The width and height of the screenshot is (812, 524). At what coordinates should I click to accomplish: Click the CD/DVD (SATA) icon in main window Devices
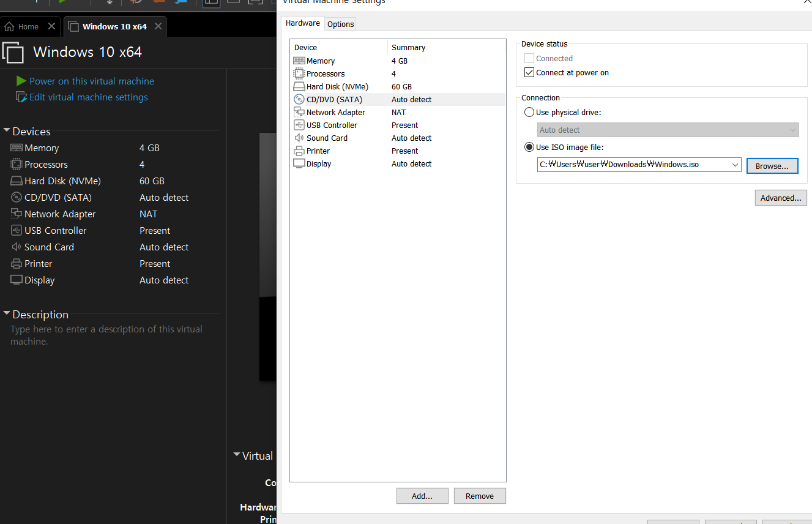pyautogui.click(x=17, y=197)
